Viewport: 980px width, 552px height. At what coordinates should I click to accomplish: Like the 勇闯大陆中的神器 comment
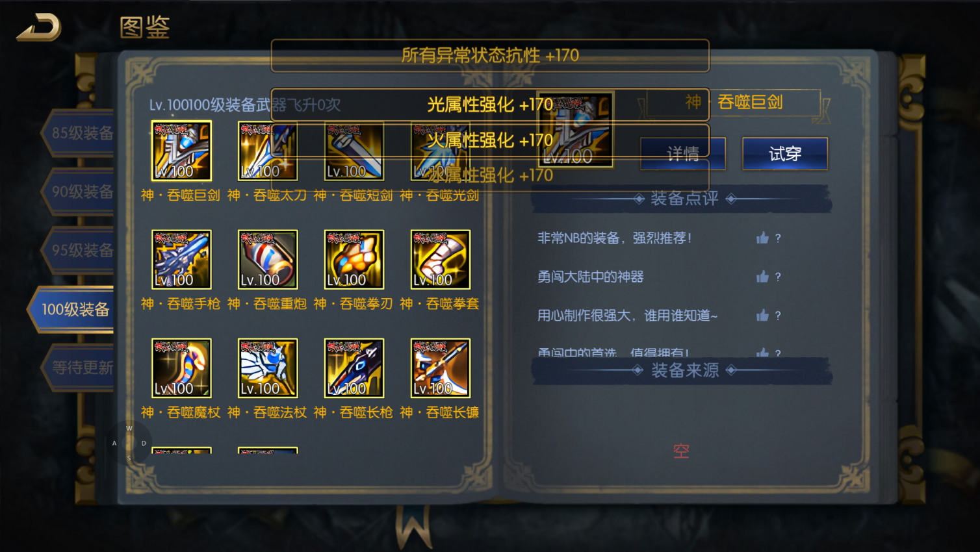click(762, 277)
